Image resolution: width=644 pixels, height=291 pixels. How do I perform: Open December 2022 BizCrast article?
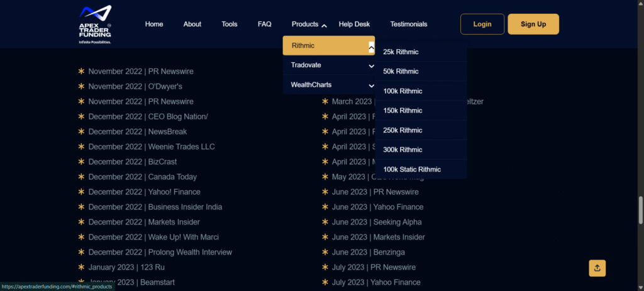click(x=133, y=162)
